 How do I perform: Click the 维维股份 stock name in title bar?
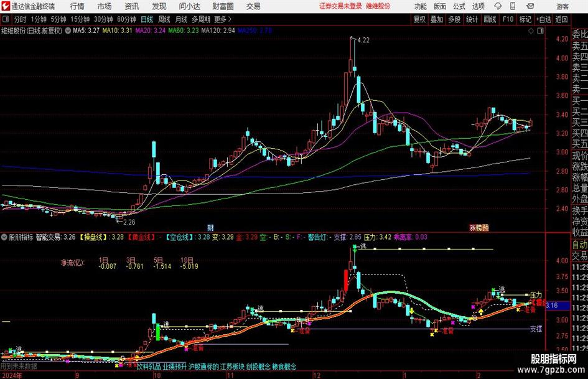click(x=378, y=6)
